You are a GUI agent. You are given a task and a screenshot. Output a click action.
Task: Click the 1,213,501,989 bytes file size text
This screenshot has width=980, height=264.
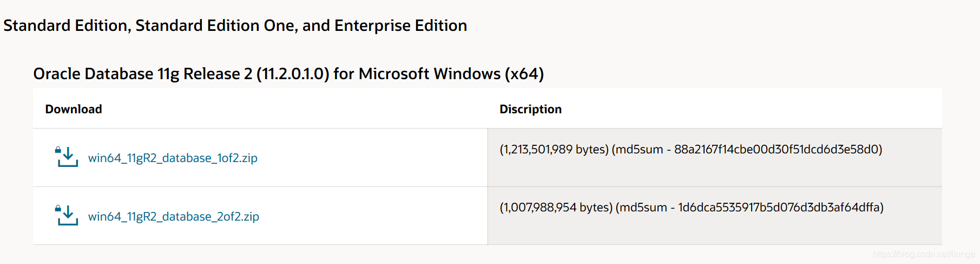point(554,149)
